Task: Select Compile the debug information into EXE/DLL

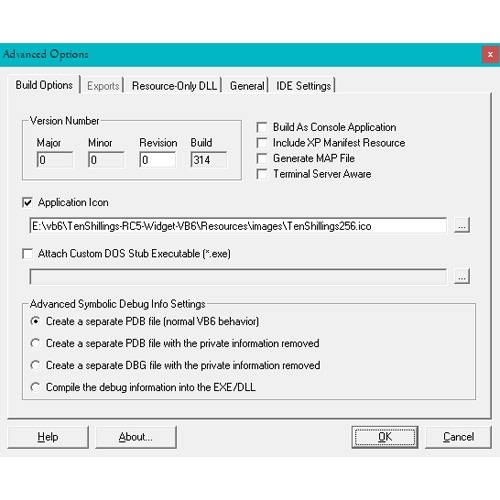Action: click(x=35, y=387)
